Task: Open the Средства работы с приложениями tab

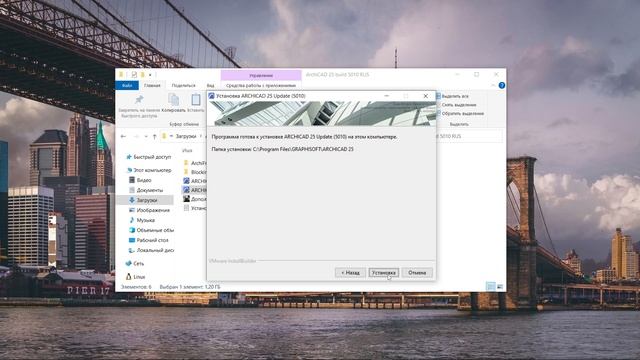Action: pos(261,85)
